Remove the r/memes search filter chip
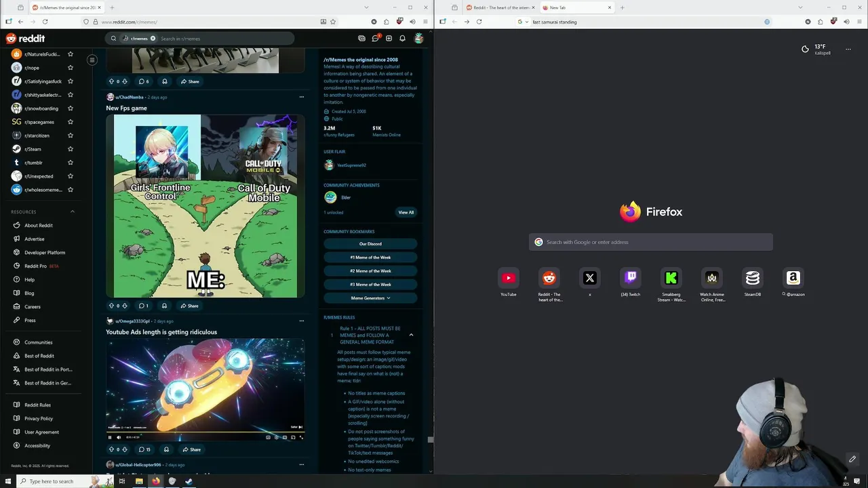This screenshot has height=488, width=868. point(153,39)
